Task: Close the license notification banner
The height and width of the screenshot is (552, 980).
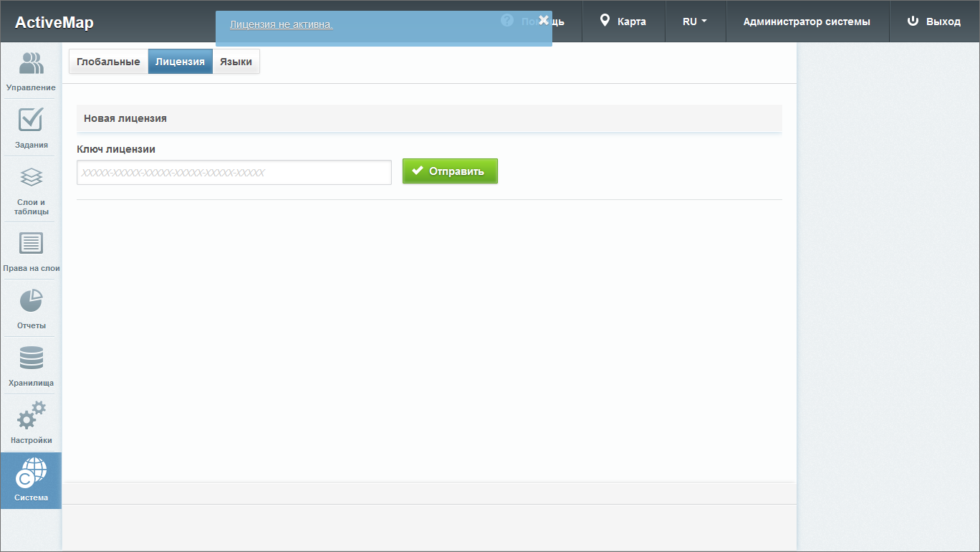Action: tap(544, 20)
